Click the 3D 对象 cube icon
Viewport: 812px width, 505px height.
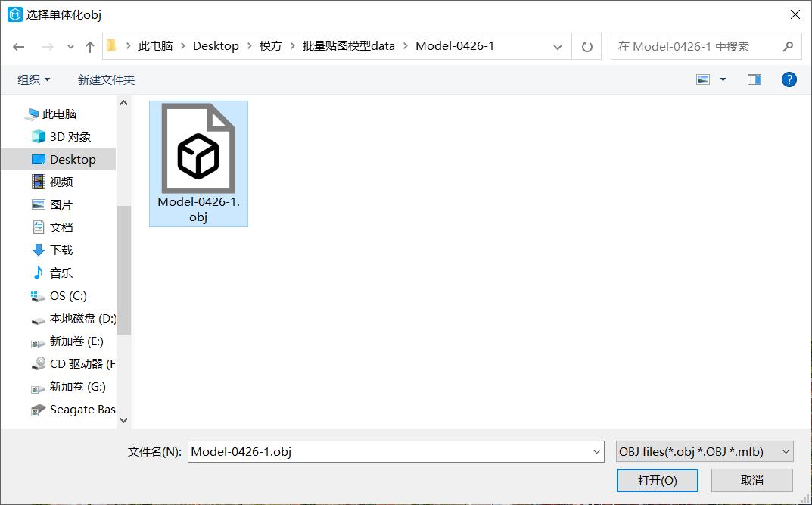39,137
